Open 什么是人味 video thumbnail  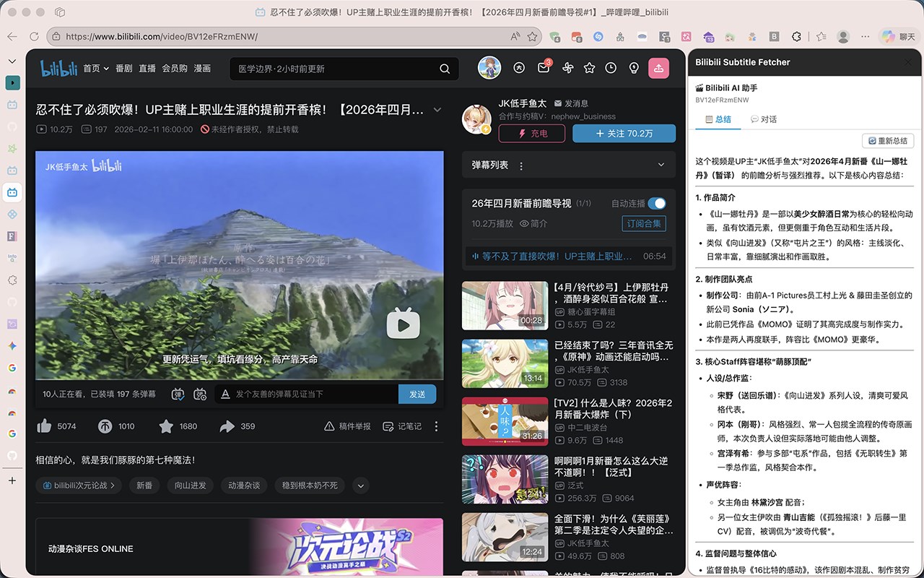pyautogui.click(x=505, y=420)
